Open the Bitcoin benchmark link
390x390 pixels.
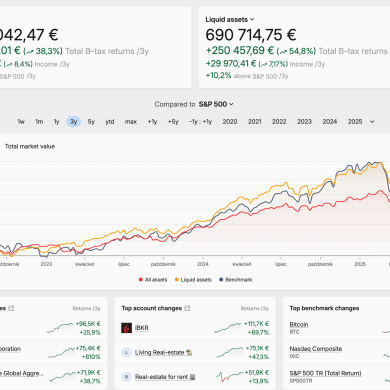coord(299,324)
